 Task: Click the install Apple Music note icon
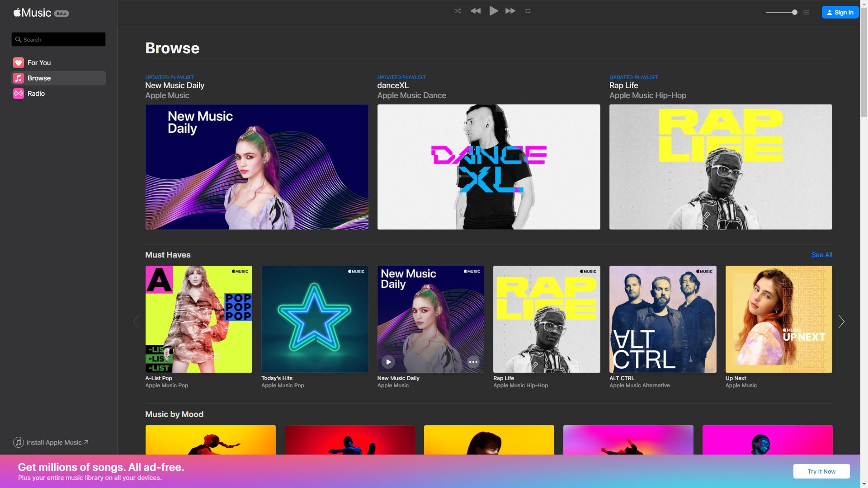coord(19,442)
